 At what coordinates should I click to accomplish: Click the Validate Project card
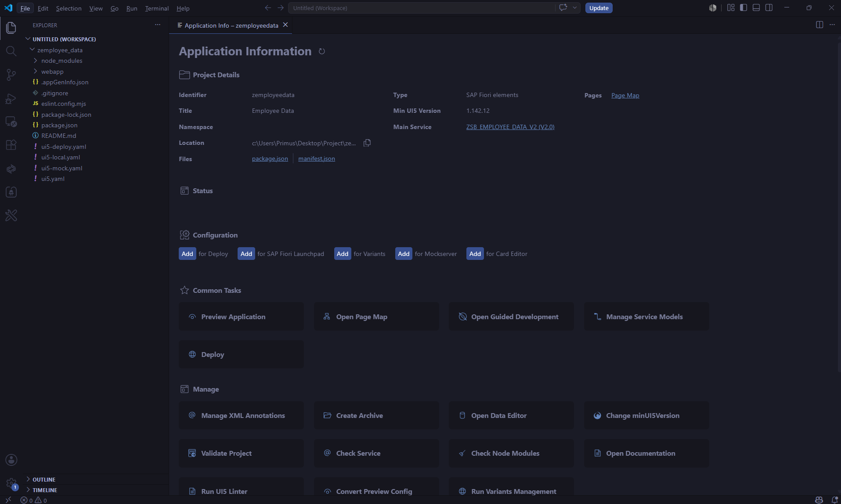point(241,453)
